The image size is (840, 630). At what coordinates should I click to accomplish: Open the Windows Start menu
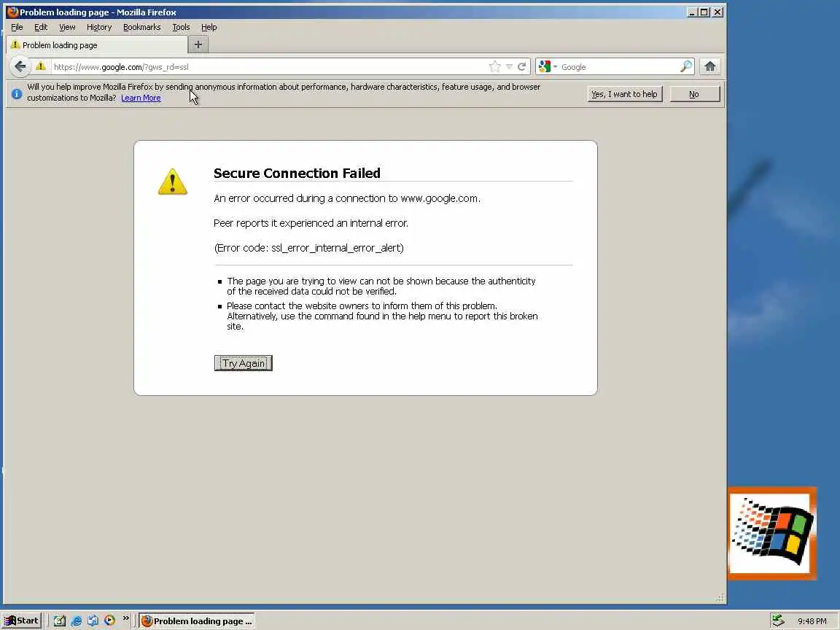21,621
